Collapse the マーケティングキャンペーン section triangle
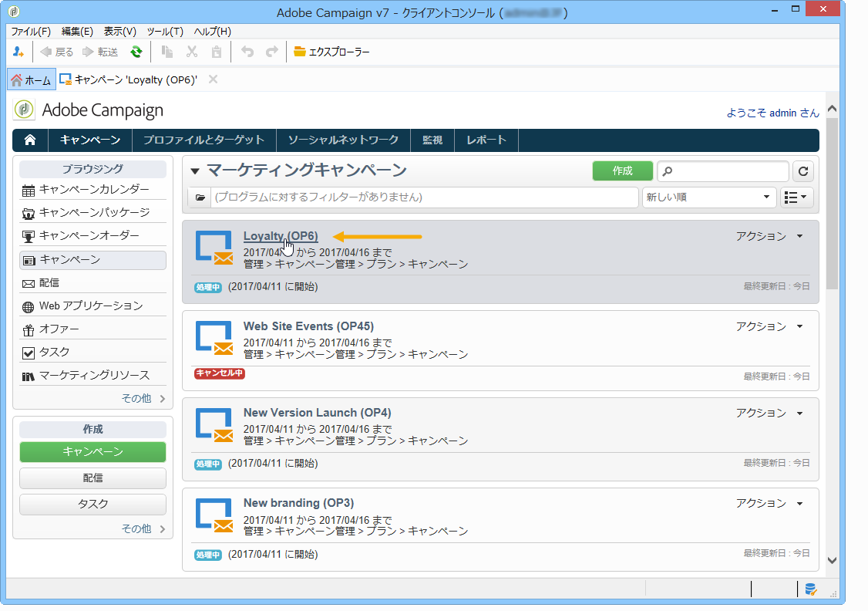868x611 pixels. (x=195, y=171)
